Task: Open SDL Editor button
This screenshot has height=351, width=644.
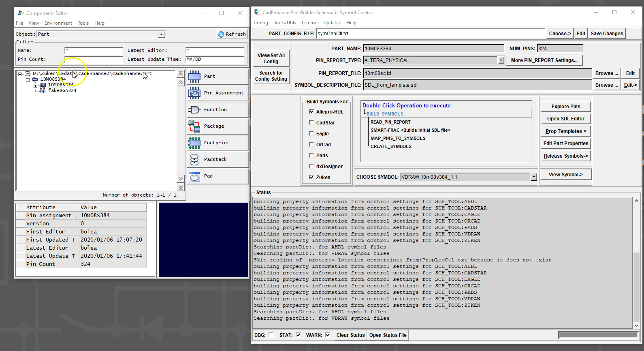Action: (566, 119)
